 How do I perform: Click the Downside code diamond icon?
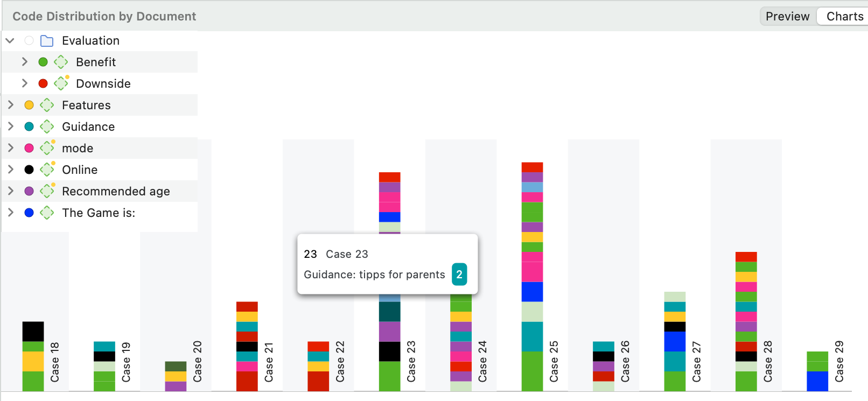coord(61,84)
